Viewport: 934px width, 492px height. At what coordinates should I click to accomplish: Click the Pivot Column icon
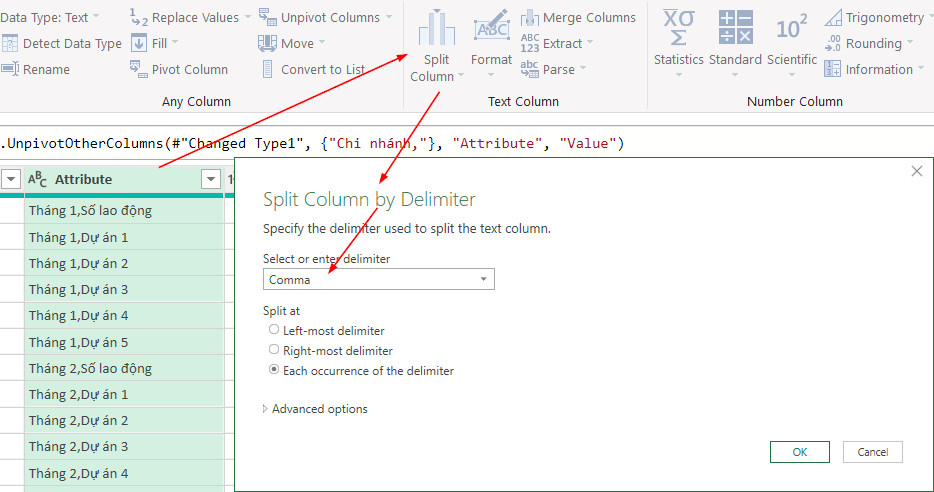[139, 69]
